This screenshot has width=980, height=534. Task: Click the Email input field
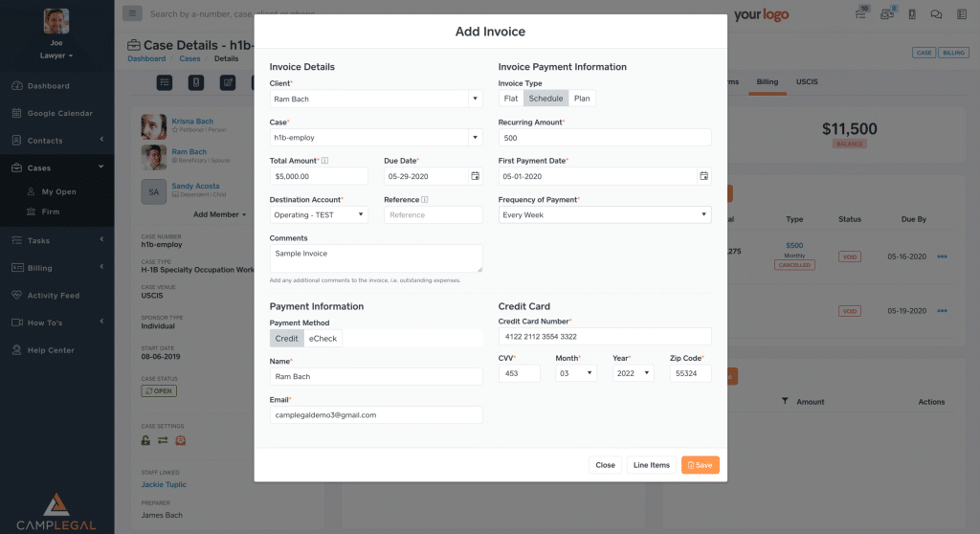click(375, 414)
